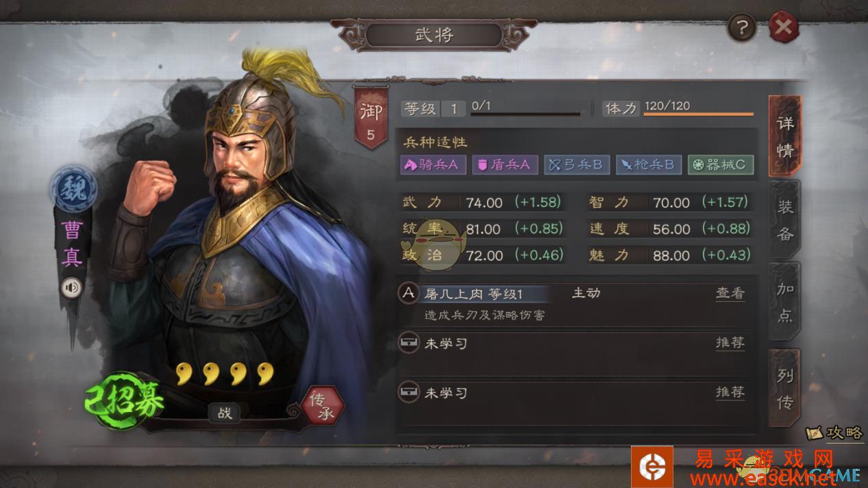Click the green 已招募 recruited stamp
This screenshot has height=488, width=868.
click(x=122, y=400)
